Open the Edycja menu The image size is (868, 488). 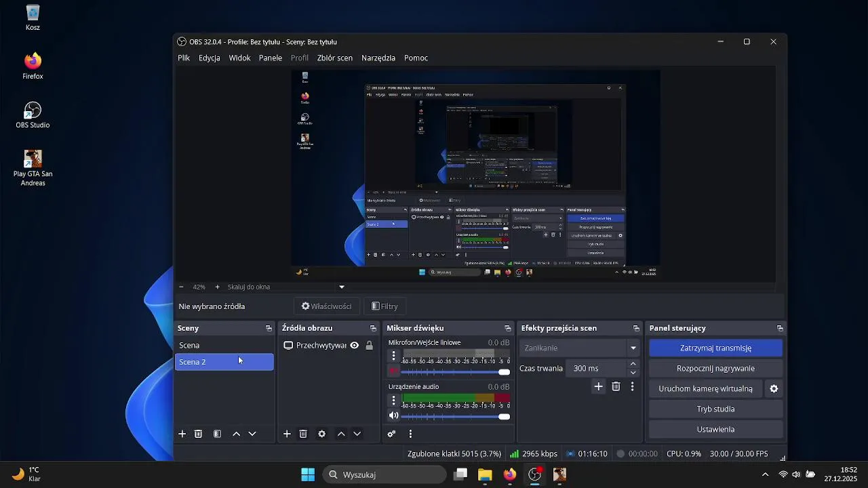(210, 58)
